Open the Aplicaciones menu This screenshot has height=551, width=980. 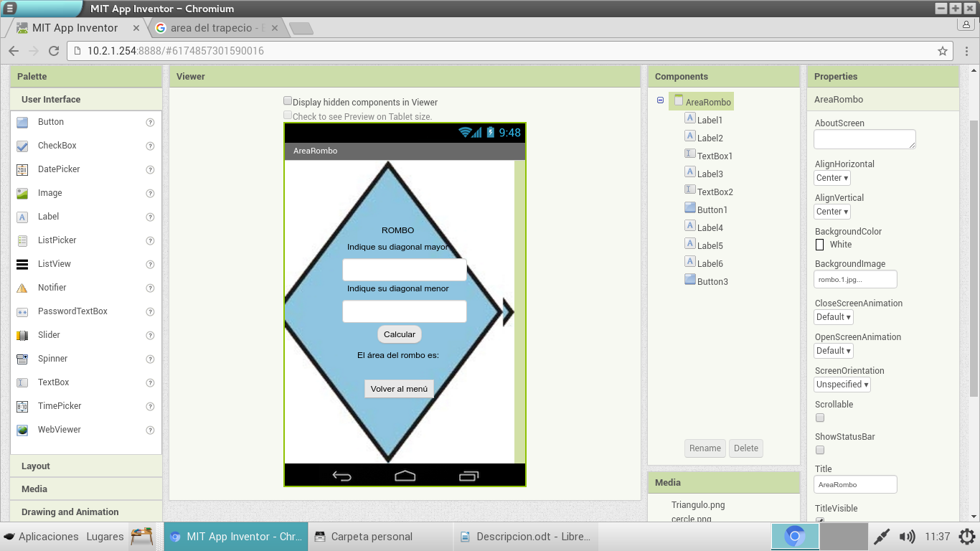tap(41, 537)
